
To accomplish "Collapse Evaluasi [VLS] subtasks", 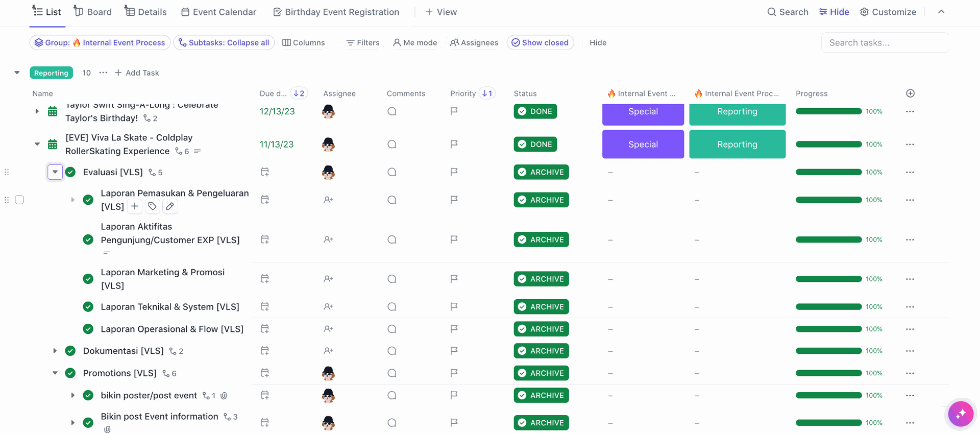I will click(55, 172).
